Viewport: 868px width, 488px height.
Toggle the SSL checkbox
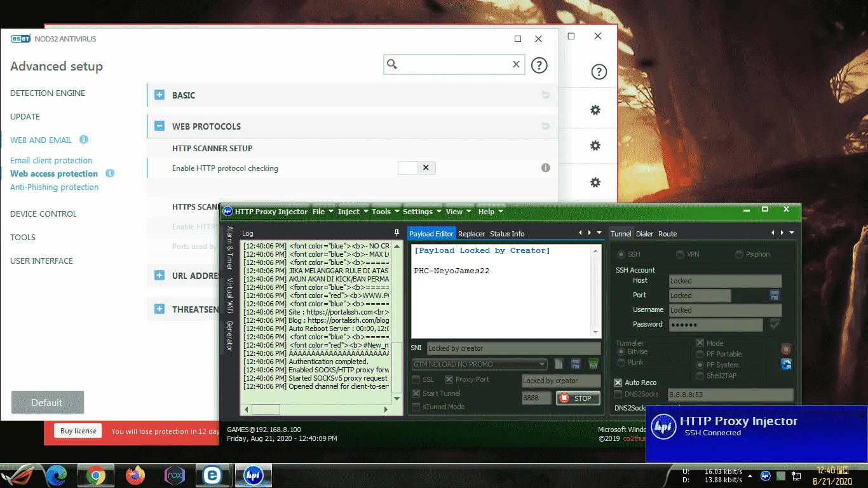click(x=416, y=379)
